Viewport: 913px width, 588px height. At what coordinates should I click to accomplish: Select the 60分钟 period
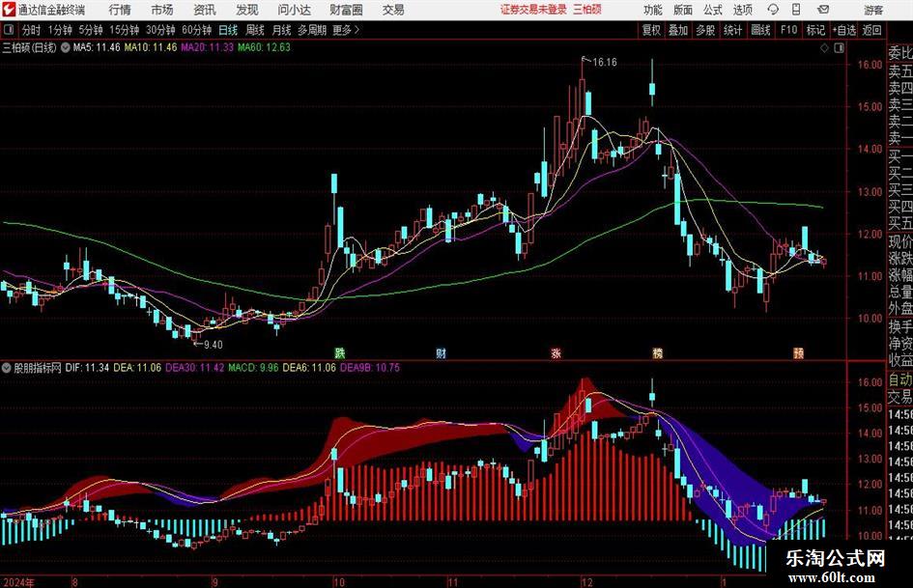click(x=197, y=30)
